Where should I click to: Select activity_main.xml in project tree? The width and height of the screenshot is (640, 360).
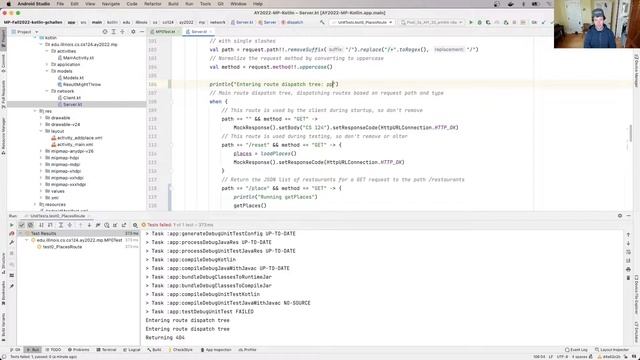(x=72, y=144)
